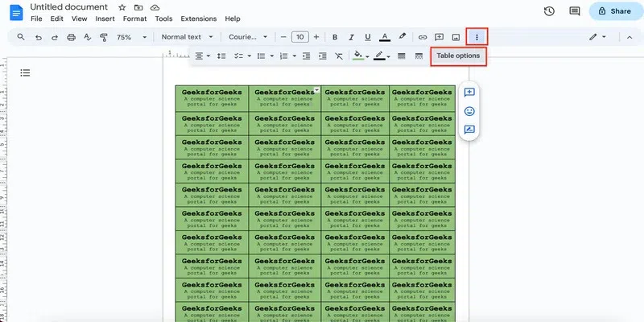The width and height of the screenshot is (644, 322).
Task: Open the Extensions menu
Action: click(198, 19)
